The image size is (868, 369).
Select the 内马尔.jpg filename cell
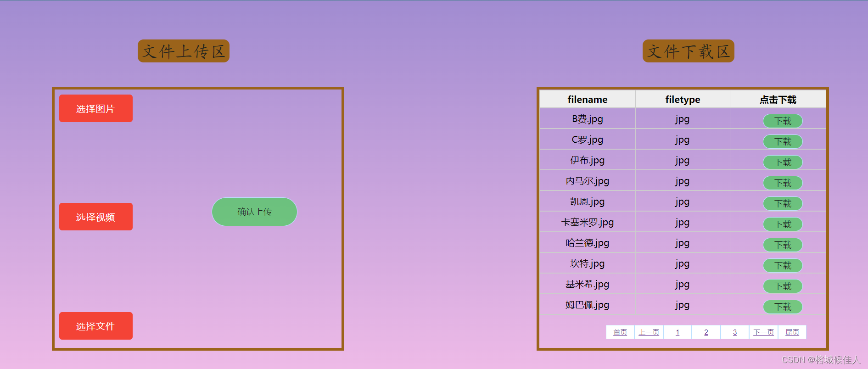(x=588, y=181)
